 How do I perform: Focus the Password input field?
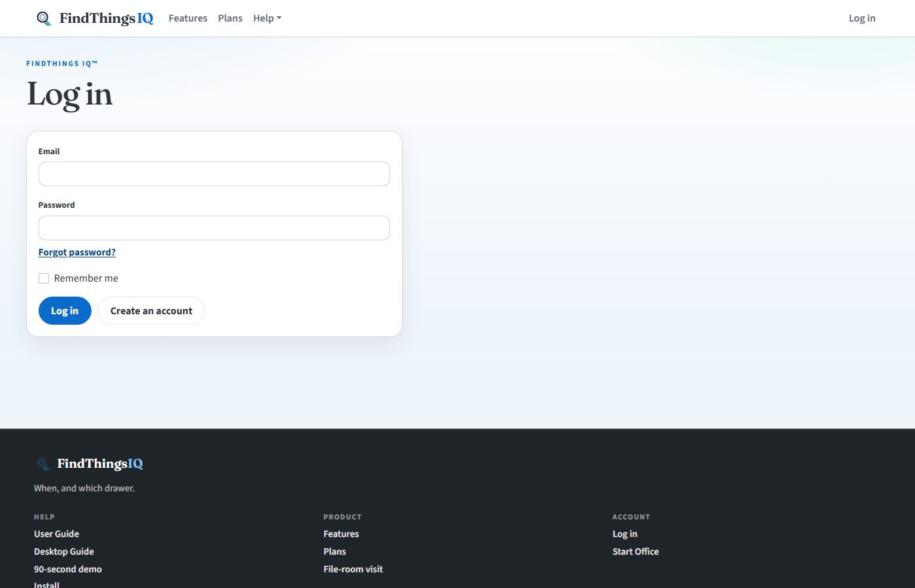click(x=214, y=228)
